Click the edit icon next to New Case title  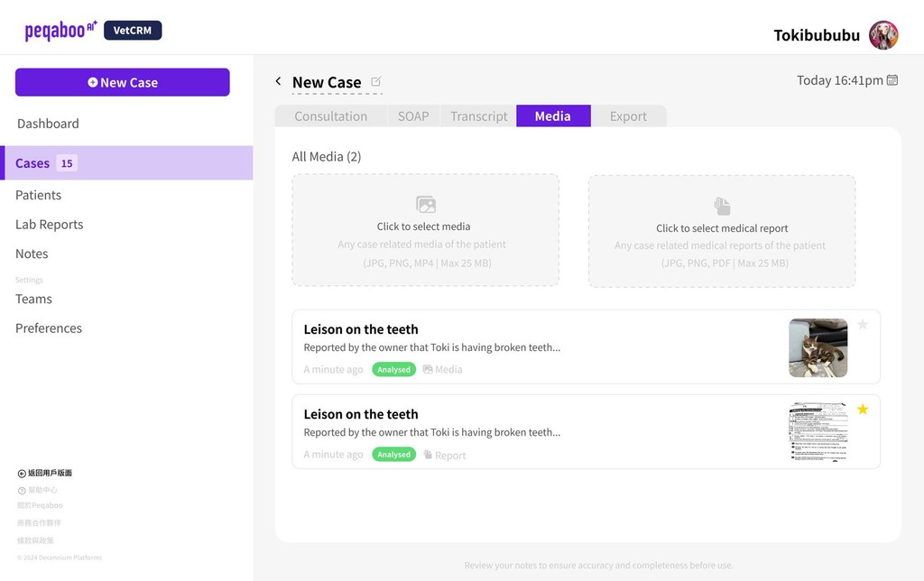(376, 81)
